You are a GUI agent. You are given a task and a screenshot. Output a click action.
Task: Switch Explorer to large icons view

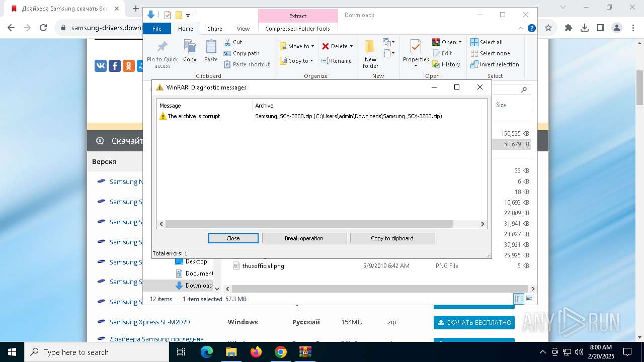pos(529,299)
